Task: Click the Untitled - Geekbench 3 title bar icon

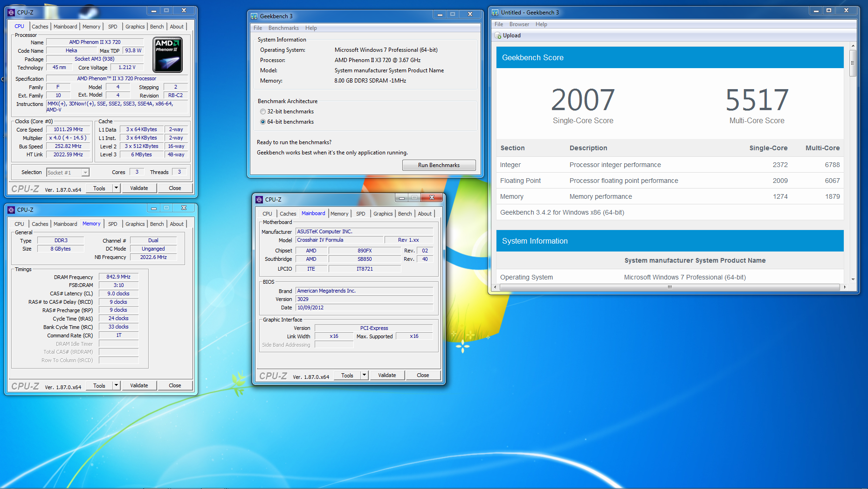Action: (x=495, y=12)
